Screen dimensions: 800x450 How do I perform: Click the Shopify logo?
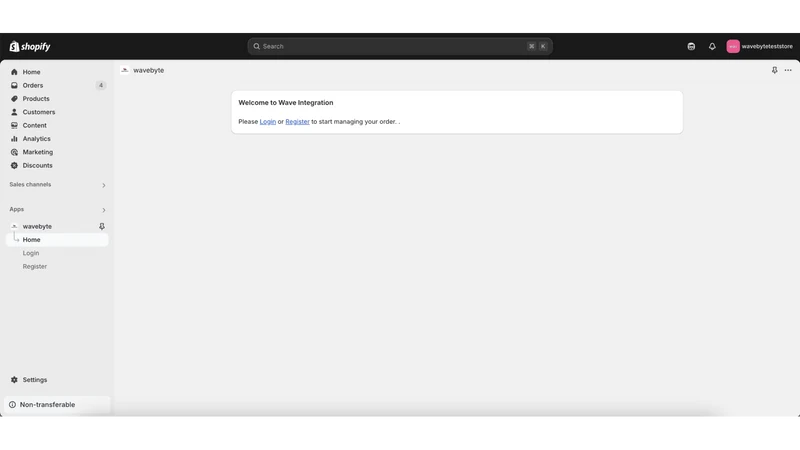pos(30,46)
